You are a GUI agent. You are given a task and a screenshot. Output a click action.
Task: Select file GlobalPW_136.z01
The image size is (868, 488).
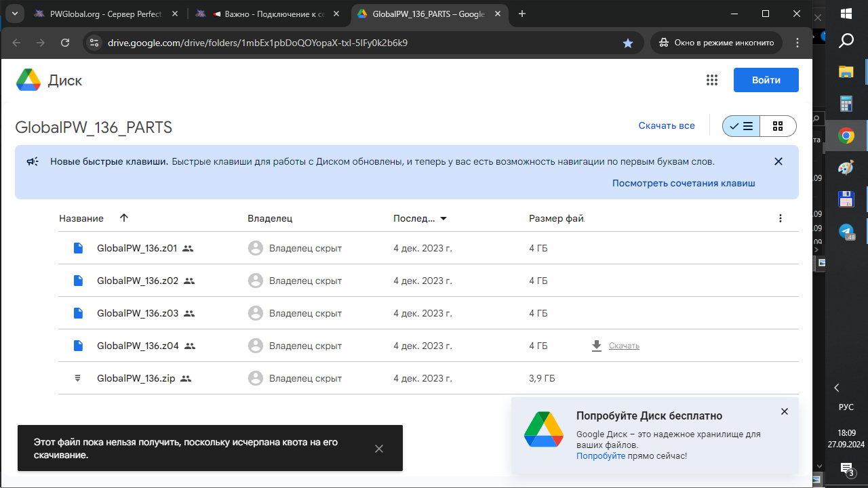[x=428, y=248]
